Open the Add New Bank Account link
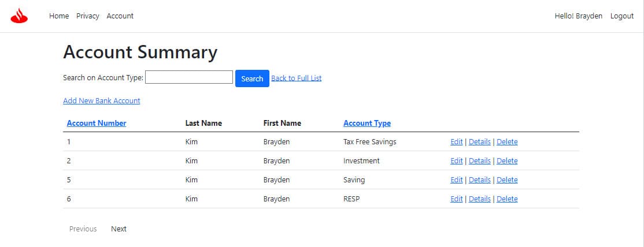 tap(101, 100)
